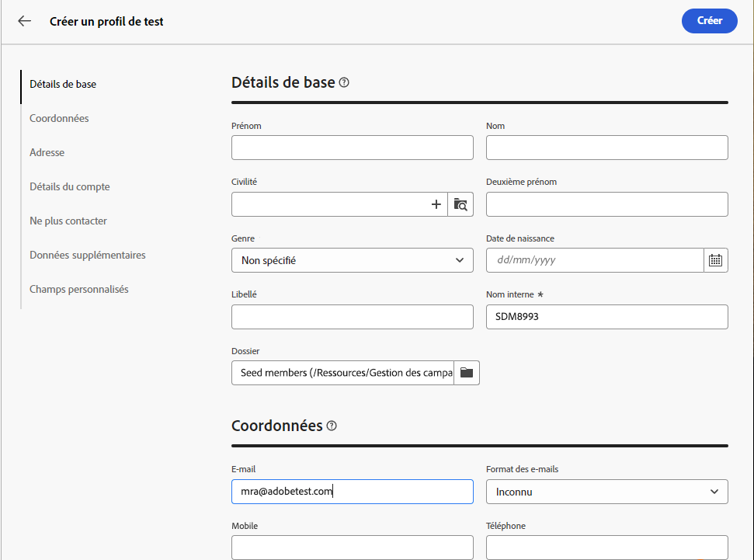Open the Date de naissance calendar picker
This screenshot has height=560, width=754.
(x=716, y=260)
